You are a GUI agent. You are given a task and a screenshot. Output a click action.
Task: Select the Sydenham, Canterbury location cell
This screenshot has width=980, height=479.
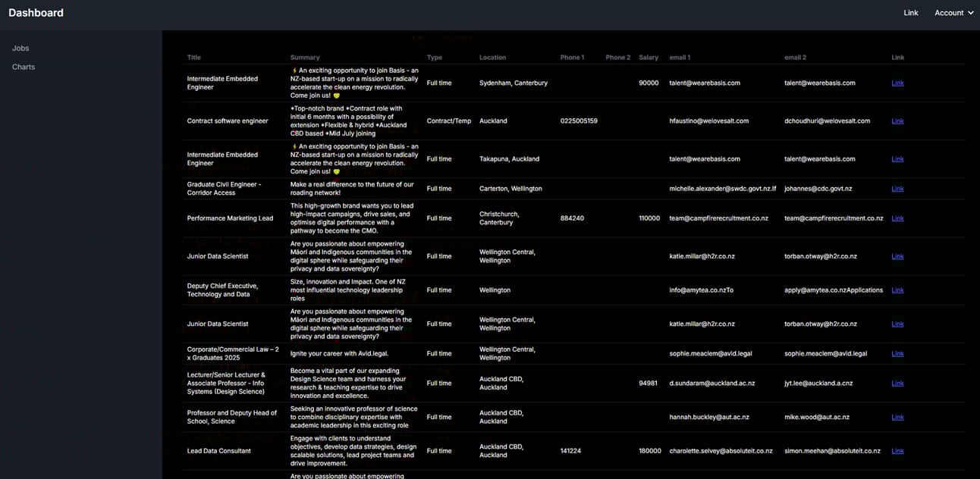click(x=514, y=83)
